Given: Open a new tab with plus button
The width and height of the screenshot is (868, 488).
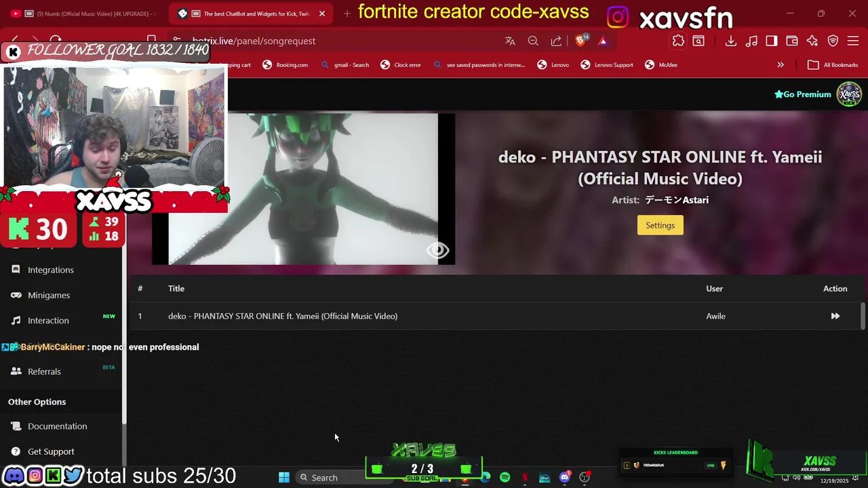Looking at the screenshot, I should pos(347,14).
